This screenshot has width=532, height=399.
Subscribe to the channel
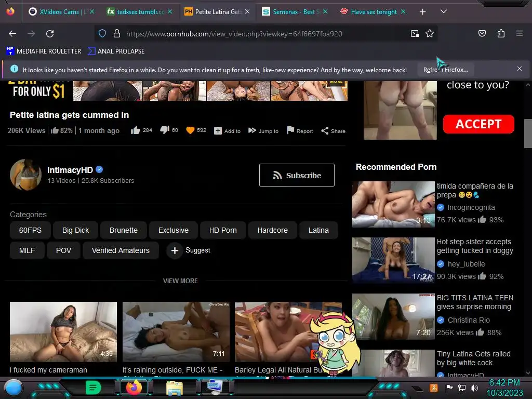coord(297,175)
